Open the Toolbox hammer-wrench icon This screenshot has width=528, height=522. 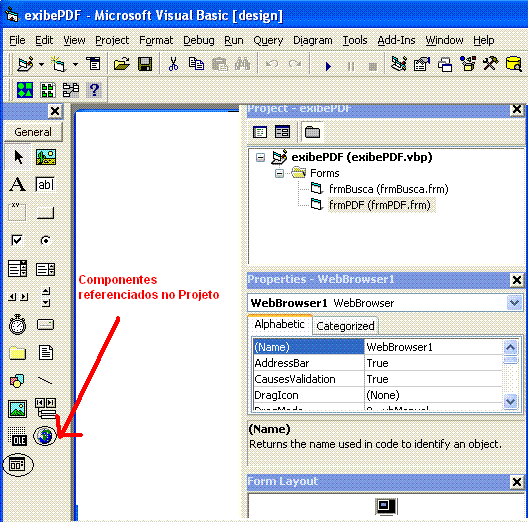coord(490,64)
